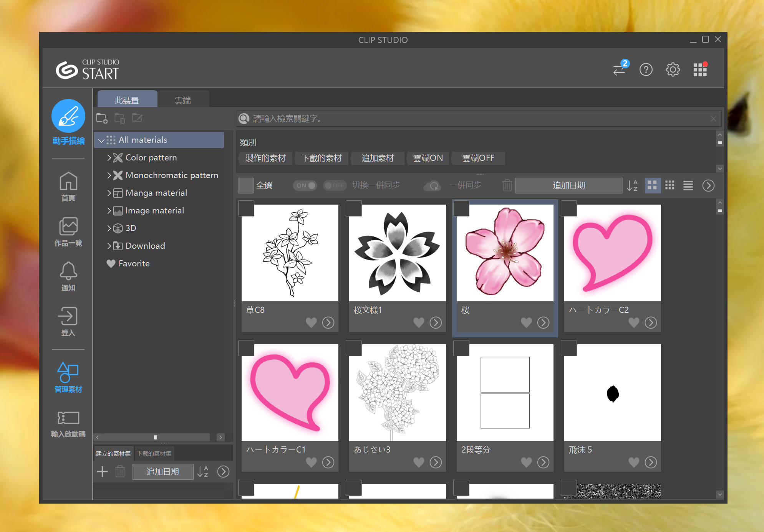
Task: Add a new material collection with plus
Action: tap(102, 472)
